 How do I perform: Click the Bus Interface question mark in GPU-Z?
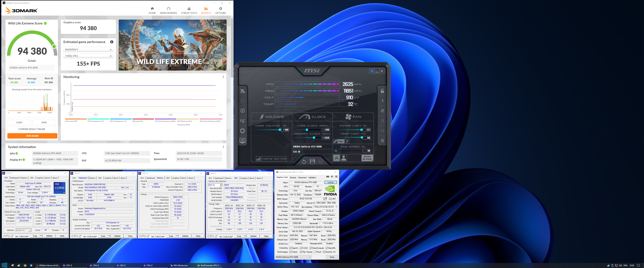coord(336,207)
